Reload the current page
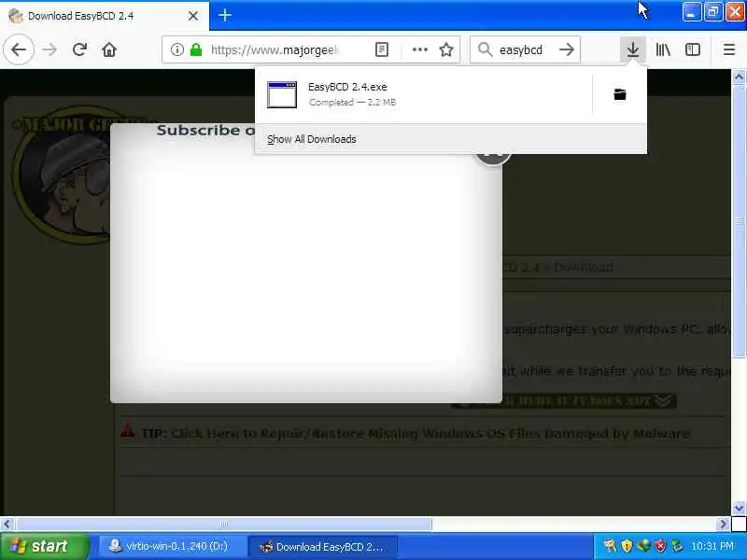 [x=79, y=49]
